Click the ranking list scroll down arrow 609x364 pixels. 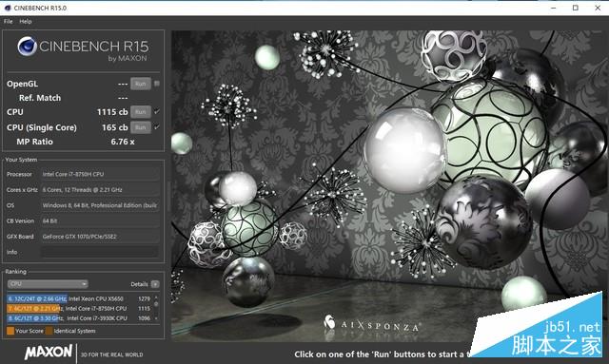[156, 318]
